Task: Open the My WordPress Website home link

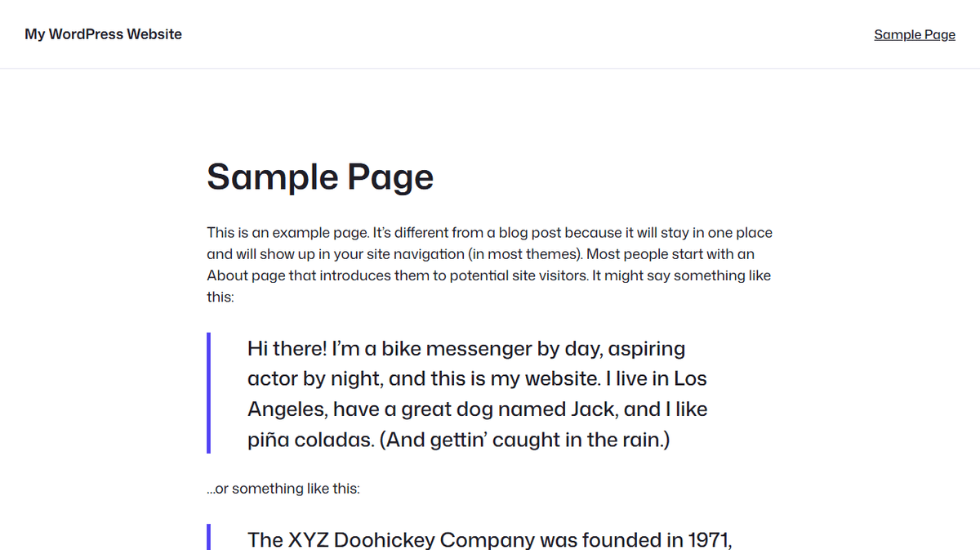Action: pos(103,34)
